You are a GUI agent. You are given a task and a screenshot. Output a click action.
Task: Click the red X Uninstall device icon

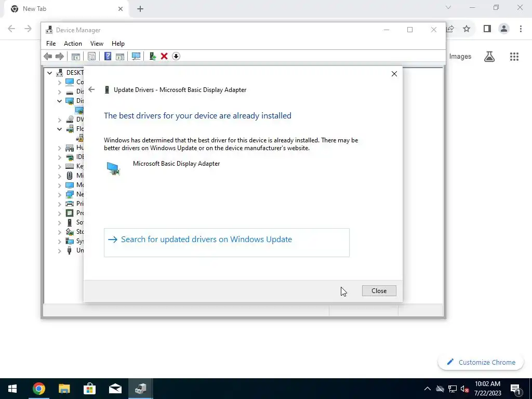[164, 56]
